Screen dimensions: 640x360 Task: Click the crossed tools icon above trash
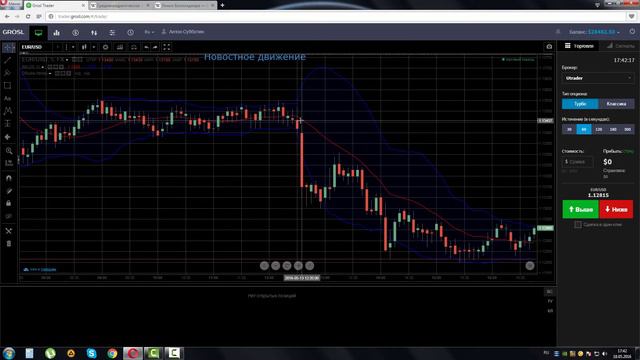(x=9, y=231)
